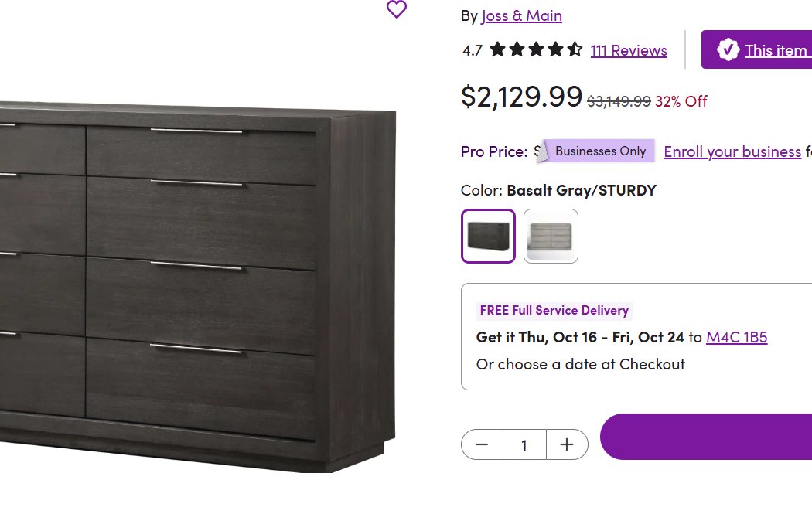Decrease quantity with the minus button
This screenshot has height=514, width=812.
pos(482,444)
